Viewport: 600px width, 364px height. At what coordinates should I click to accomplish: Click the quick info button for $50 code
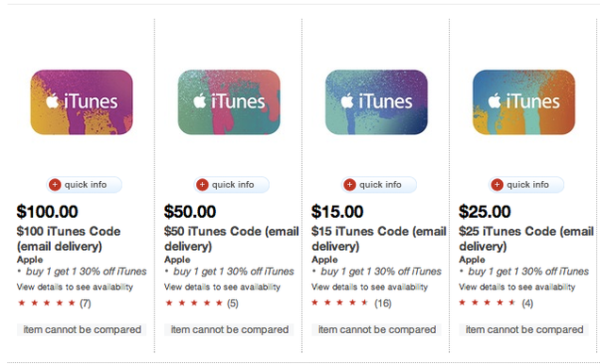(x=231, y=185)
